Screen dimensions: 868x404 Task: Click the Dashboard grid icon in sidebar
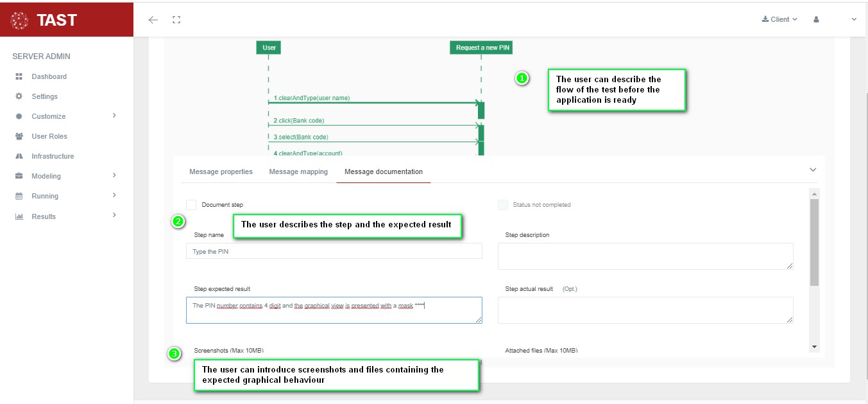[19, 76]
